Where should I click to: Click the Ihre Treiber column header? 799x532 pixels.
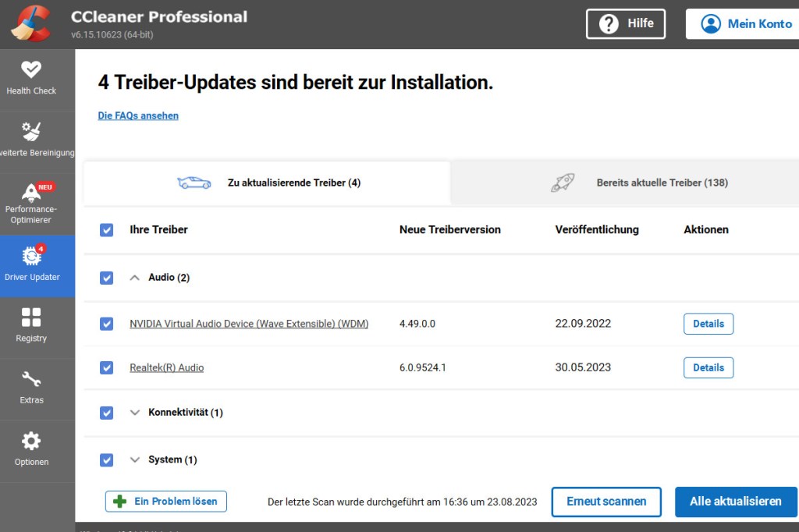click(158, 230)
